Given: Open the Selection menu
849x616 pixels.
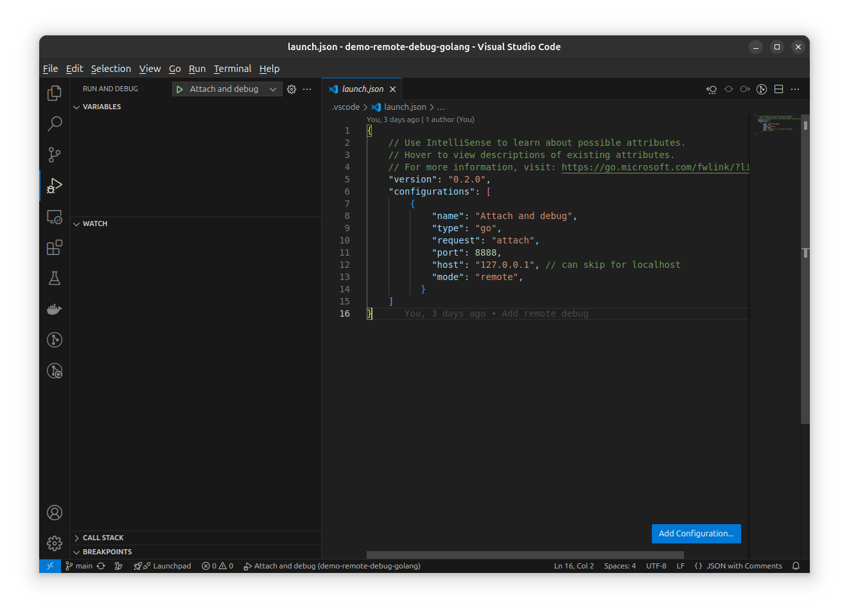Looking at the screenshot, I should (x=110, y=69).
